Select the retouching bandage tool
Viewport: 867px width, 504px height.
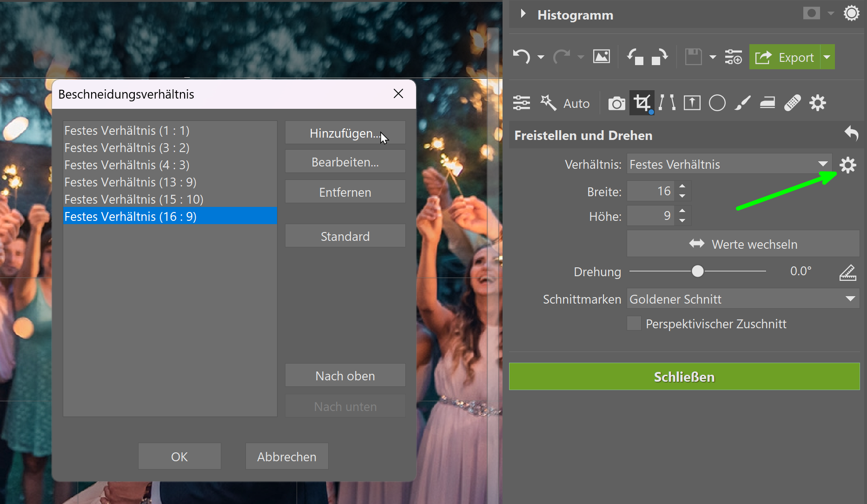point(793,103)
